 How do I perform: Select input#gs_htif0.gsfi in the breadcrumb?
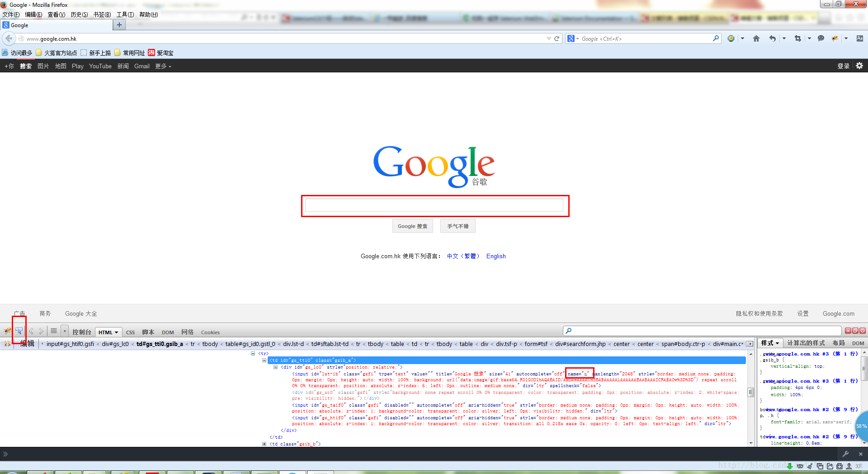point(70,344)
